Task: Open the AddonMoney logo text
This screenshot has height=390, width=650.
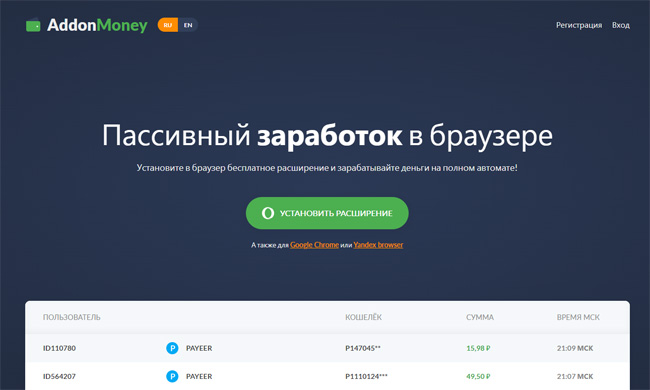Action: (97, 25)
